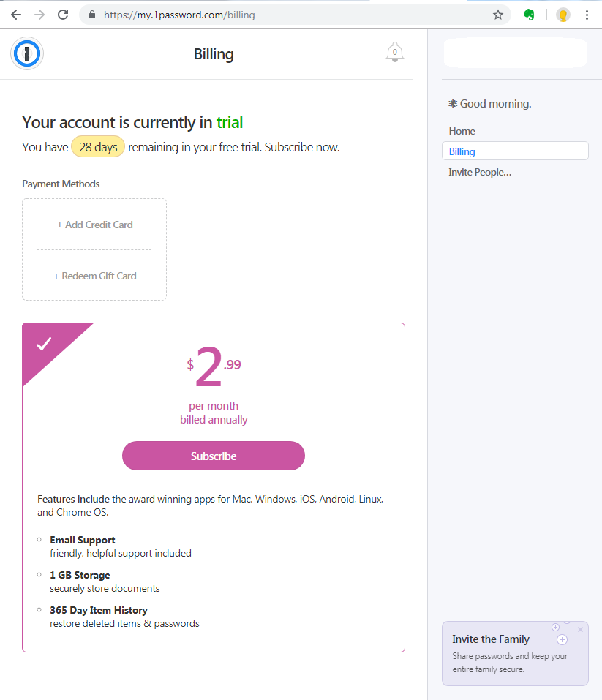Dismiss the Invite the Family card
602x700 pixels.
click(x=580, y=630)
